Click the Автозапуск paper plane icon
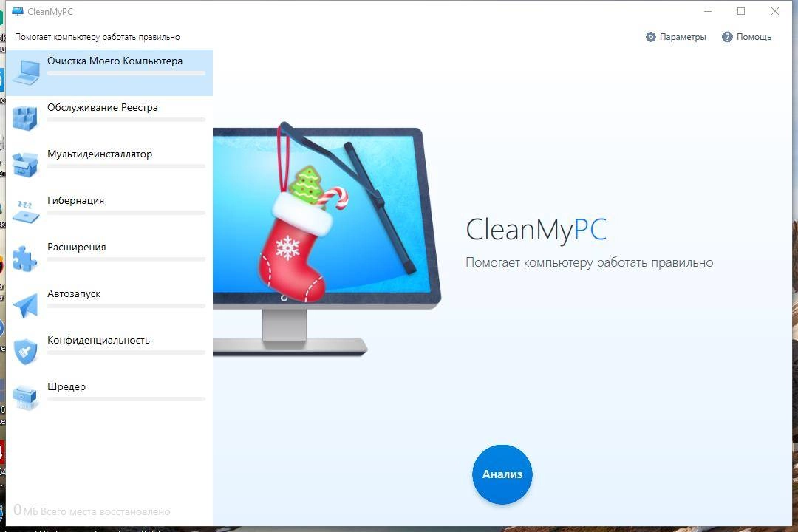798x532 pixels. (25, 305)
